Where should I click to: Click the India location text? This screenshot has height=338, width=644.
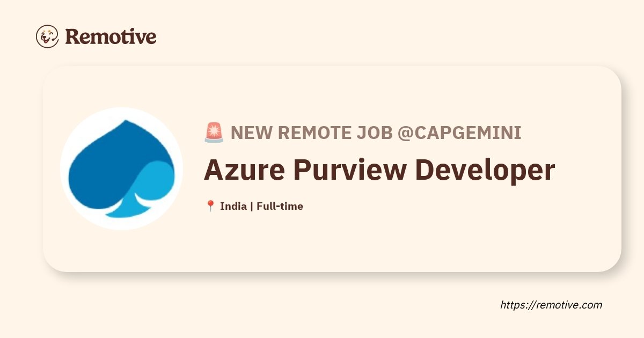coord(233,206)
